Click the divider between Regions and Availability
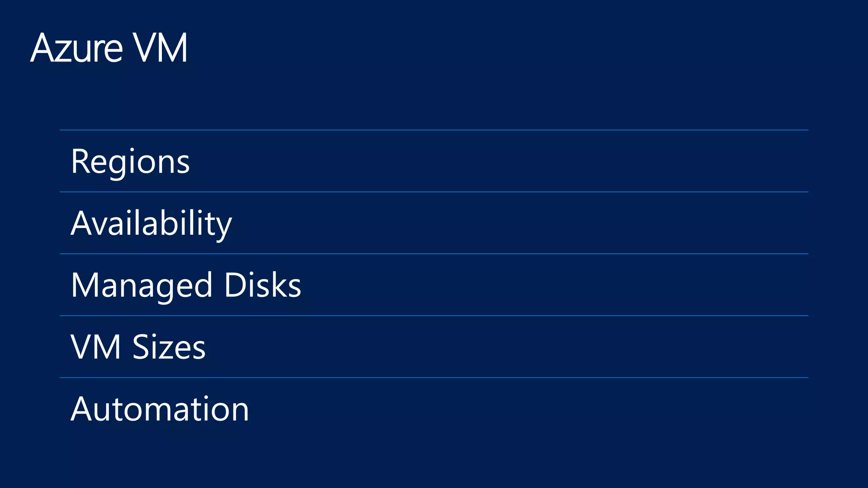This screenshot has width=868, height=488. 434,192
